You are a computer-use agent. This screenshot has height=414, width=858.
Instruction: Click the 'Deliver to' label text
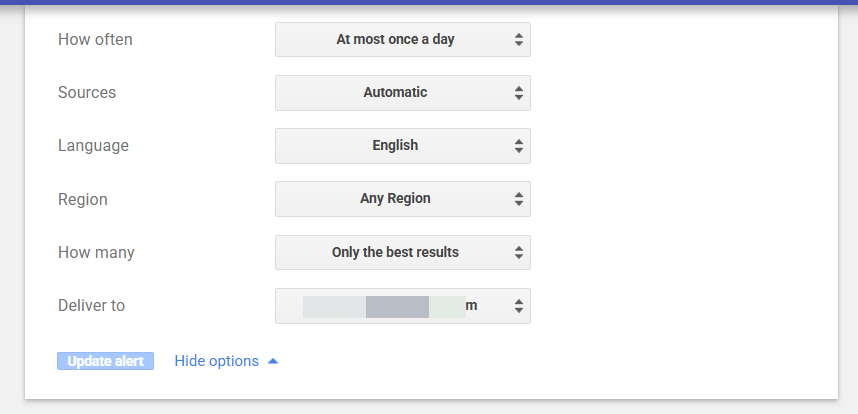91,306
